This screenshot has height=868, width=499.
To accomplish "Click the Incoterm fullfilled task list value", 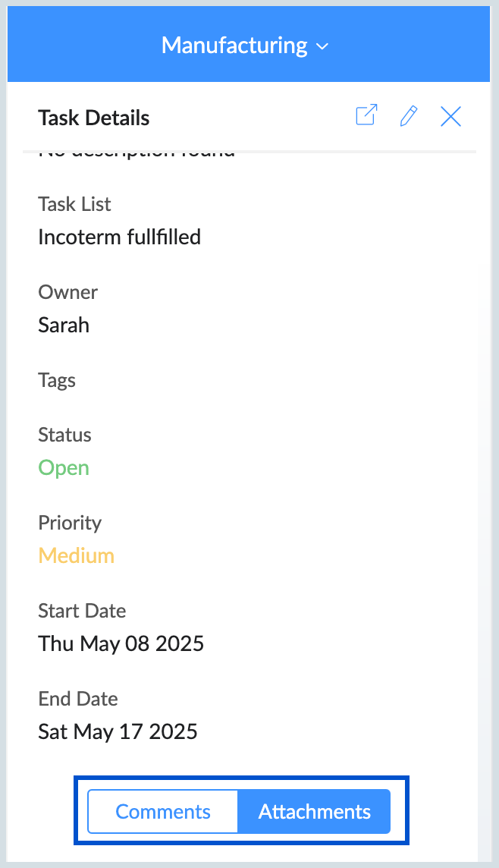I will (x=120, y=237).
